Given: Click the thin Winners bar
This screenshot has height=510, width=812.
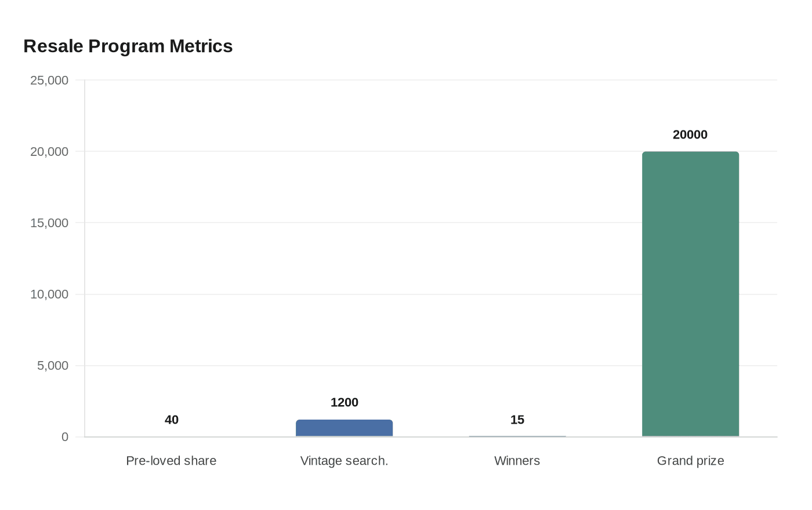Looking at the screenshot, I should pyautogui.click(x=517, y=436).
